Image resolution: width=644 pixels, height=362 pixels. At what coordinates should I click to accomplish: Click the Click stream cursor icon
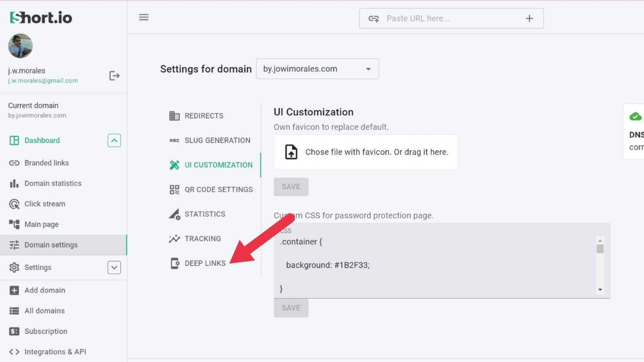click(14, 204)
